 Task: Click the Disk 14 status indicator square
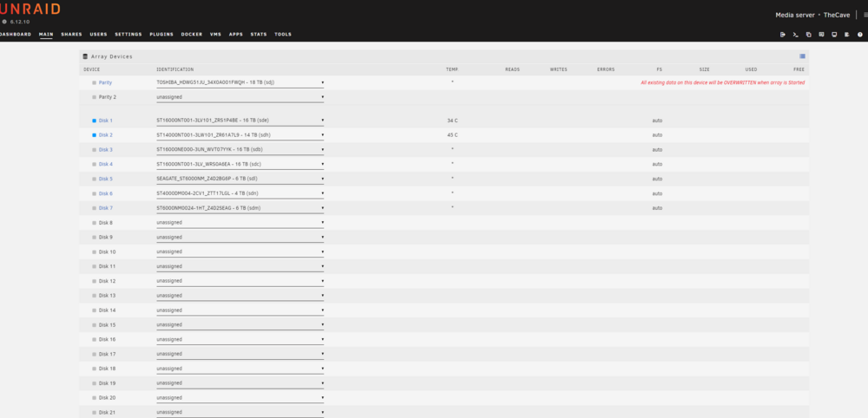pyautogui.click(x=94, y=310)
